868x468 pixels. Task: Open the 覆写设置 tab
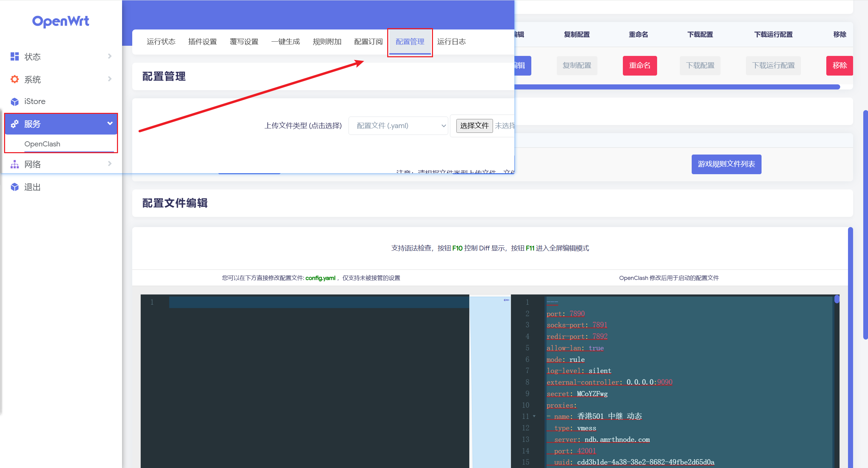coord(244,42)
